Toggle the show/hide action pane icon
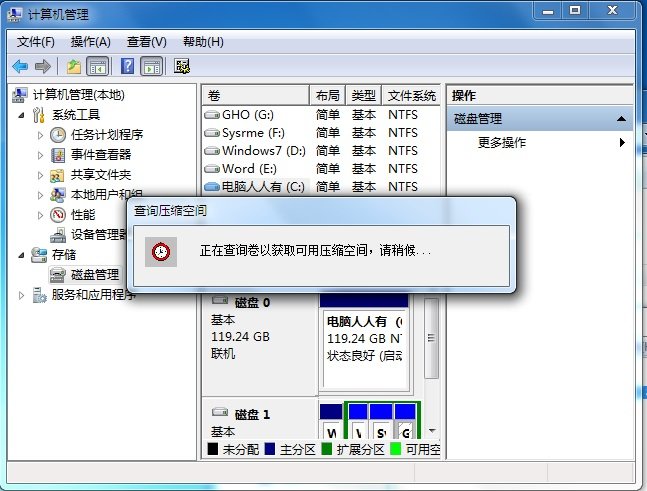Screen dimensions: 647x491 152,66
